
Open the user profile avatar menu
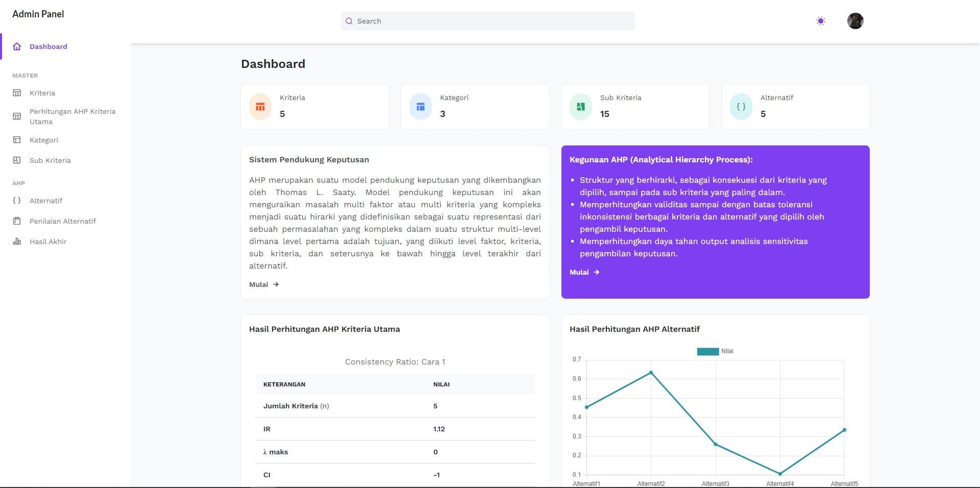[x=855, y=21]
